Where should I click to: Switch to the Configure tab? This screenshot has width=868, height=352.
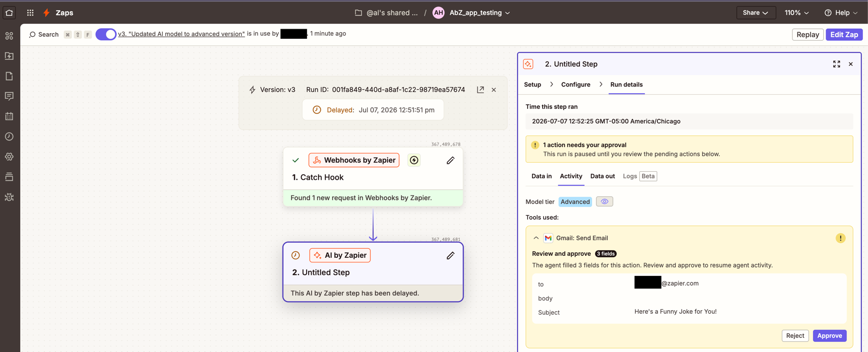click(x=575, y=85)
